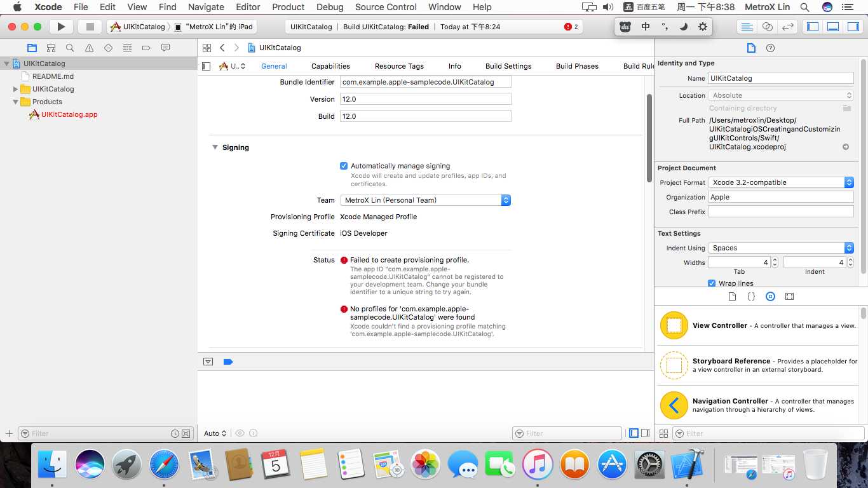This screenshot has height=488, width=868.
Task: Reveal the project path in Finder arrow
Action: click(846, 147)
